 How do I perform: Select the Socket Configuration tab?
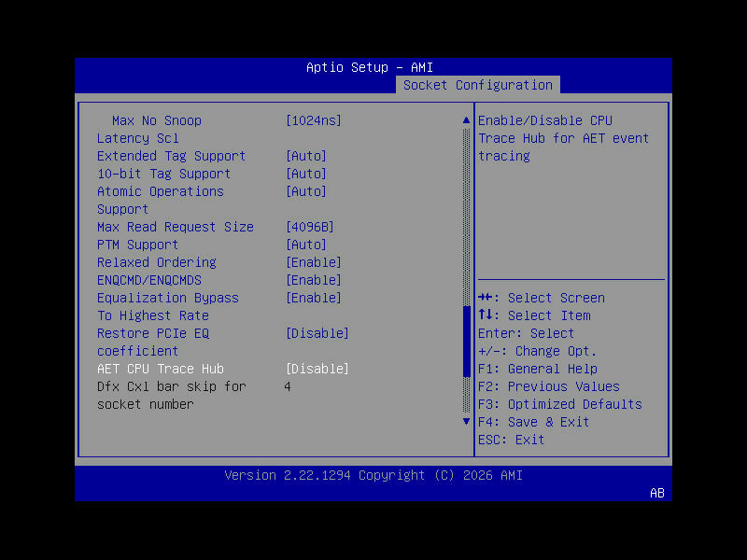478,85
